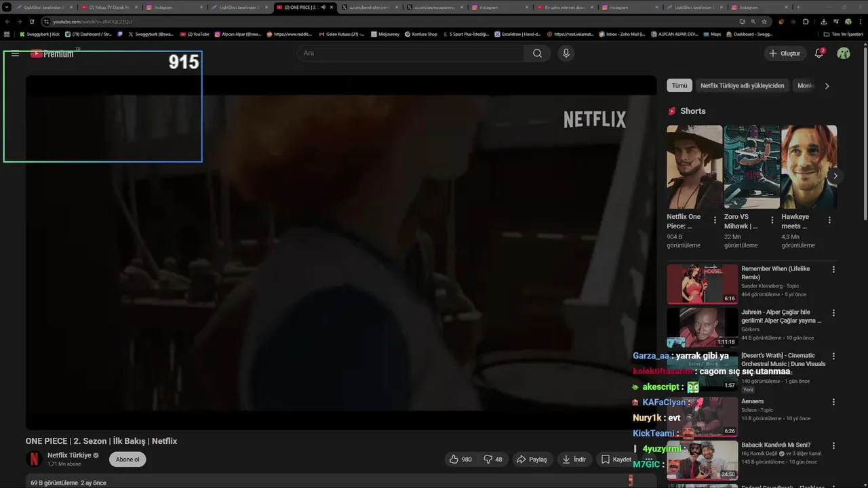This screenshot has height=488, width=868.
Task: Open the Babacık Kandırdı Mı Seni? video thumbnail
Action: coord(702,460)
